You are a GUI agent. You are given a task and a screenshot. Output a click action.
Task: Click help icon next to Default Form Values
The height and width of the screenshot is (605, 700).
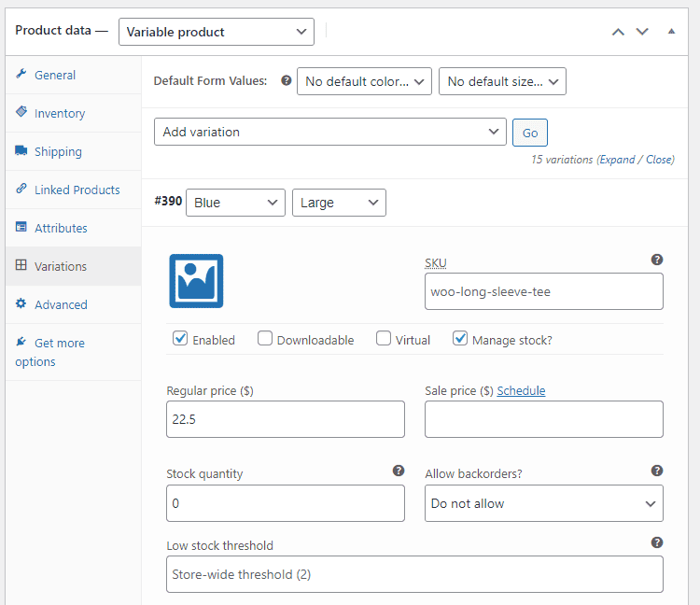(x=287, y=80)
